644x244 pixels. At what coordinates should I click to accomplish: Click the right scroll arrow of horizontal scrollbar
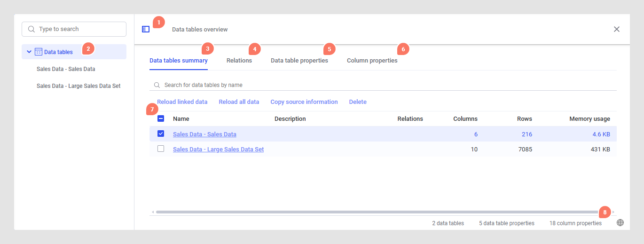point(613,212)
